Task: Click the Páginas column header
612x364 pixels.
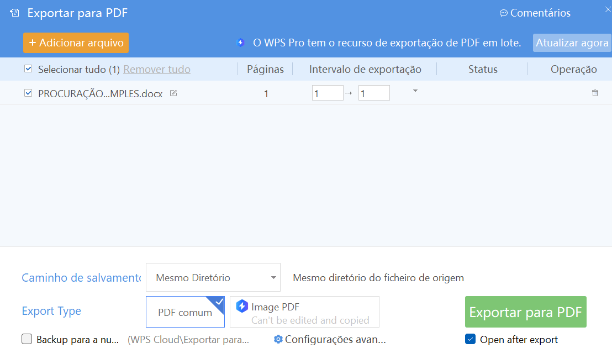Action: (x=266, y=69)
